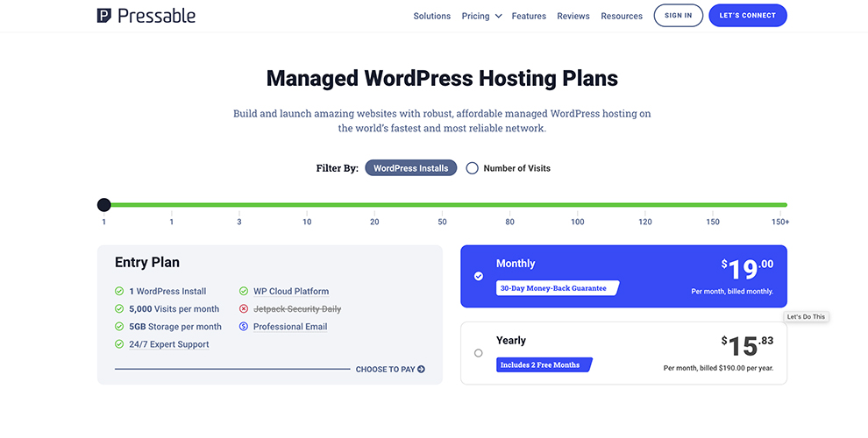Click the LET'S CONNECT button
This screenshot has width=868, height=438.
747,16
